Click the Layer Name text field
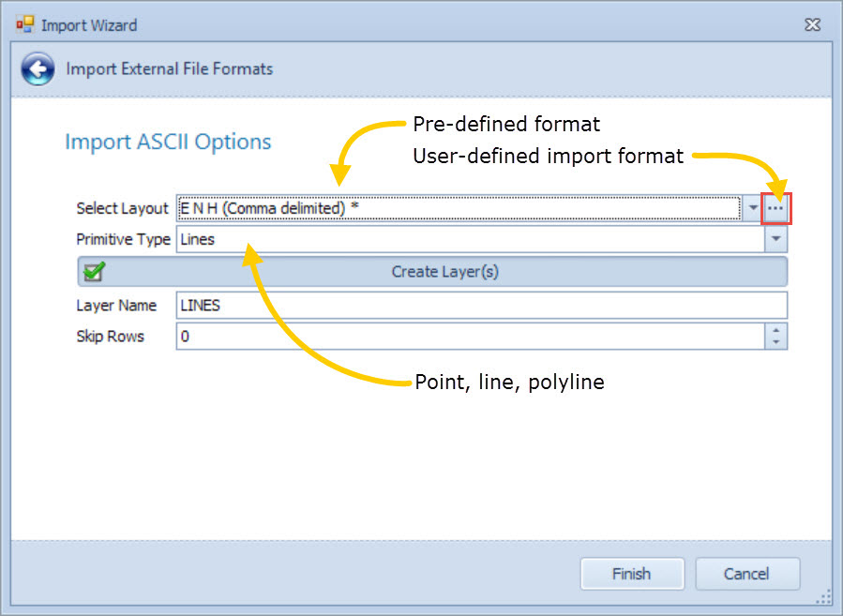The height and width of the screenshot is (616, 843). click(x=480, y=306)
